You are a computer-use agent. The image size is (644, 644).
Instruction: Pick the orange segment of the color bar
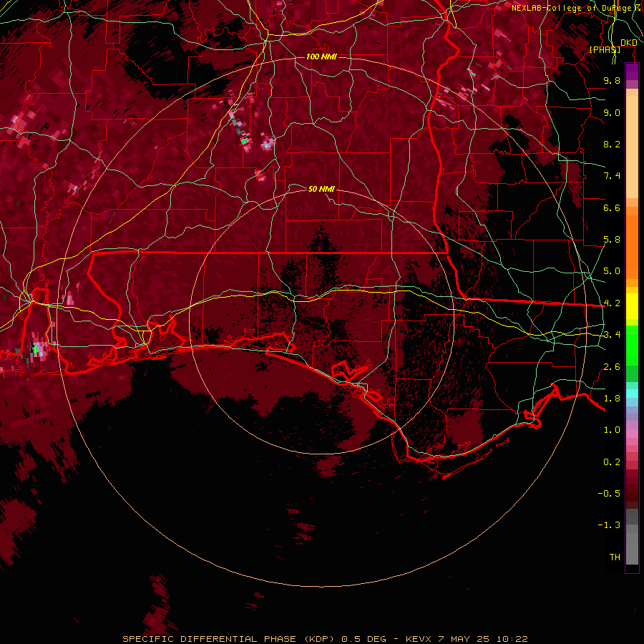(x=632, y=246)
